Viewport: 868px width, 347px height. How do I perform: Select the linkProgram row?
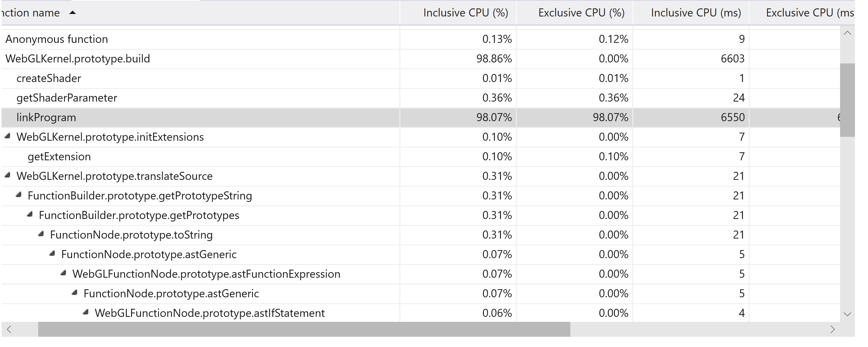[x=202, y=117]
